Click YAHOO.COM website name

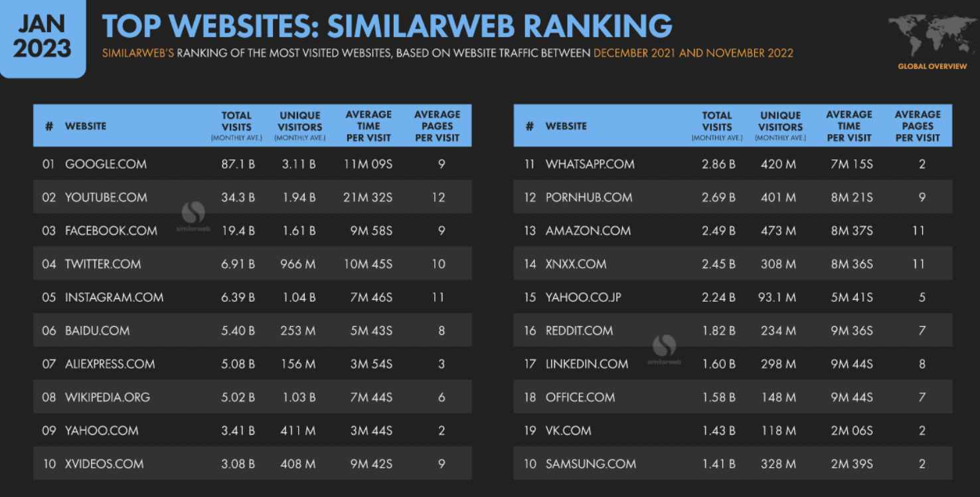pos(102,430)
